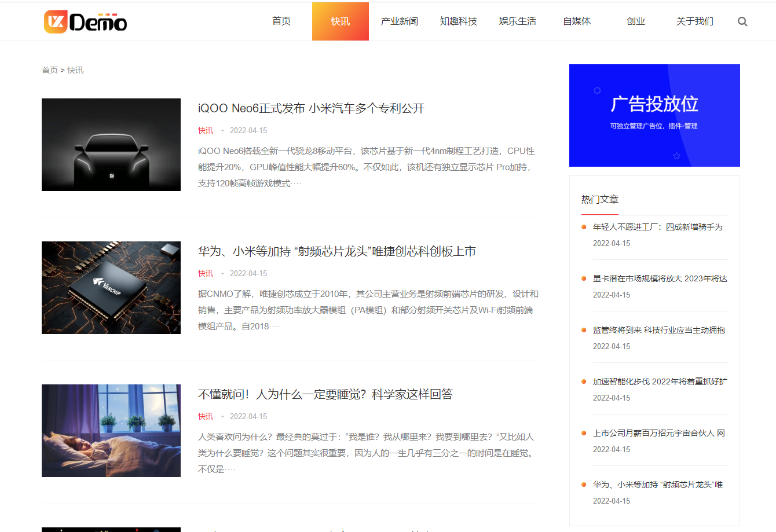Open 不懂就问 sleep article title
The width and height of the screenshot is (776, 532).
click(x=325, y=394)
